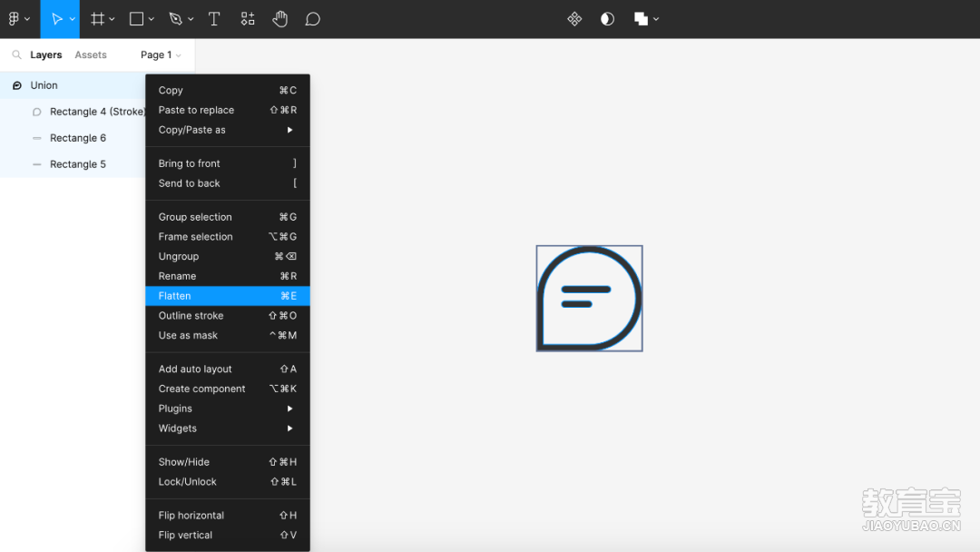Choose Rename in context menu
980x552 pixels.
(228, 276)
